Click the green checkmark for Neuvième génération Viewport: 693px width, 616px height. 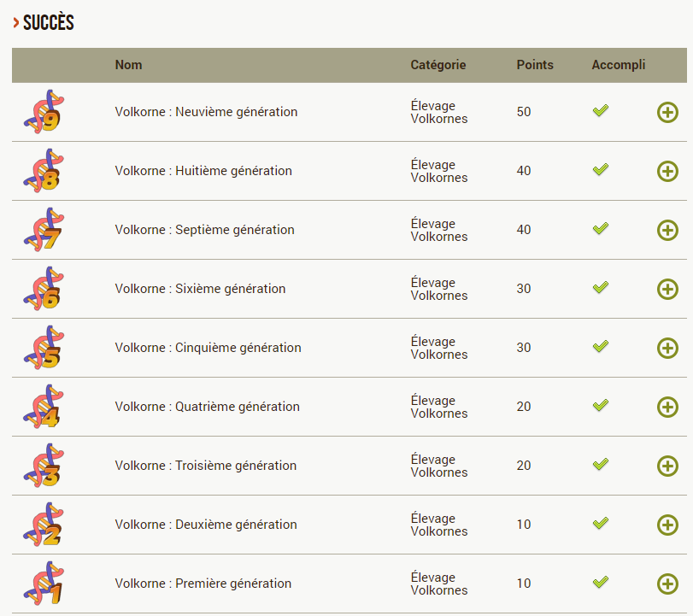(x=601, y=111)
